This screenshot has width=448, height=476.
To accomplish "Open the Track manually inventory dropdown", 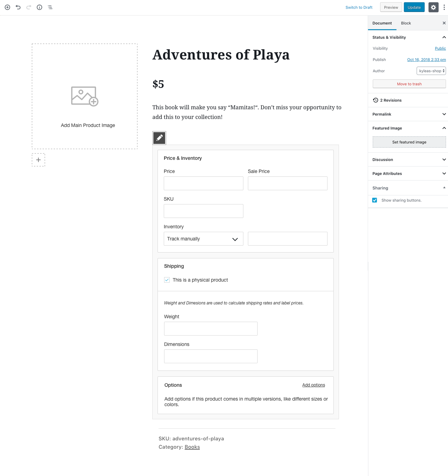I will click(x=203, y=239).
